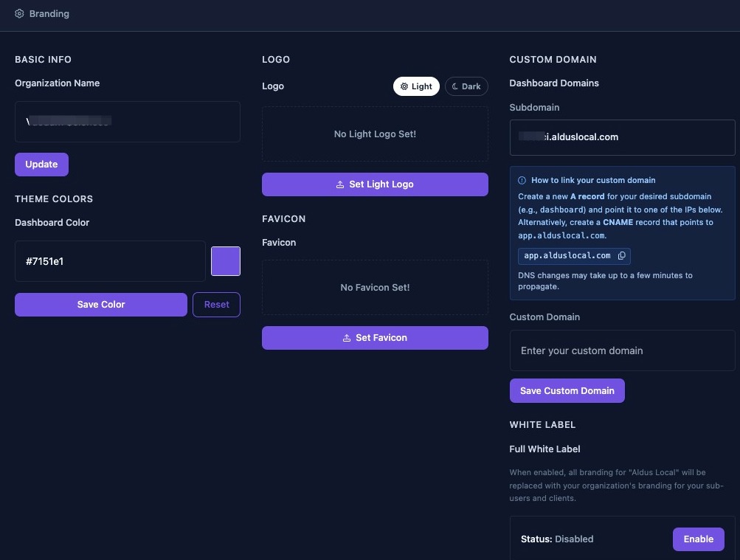This screenshot has width=740, height=560.
Task: Click the THEME COLORS heading
Action: (x=54, y=199)
